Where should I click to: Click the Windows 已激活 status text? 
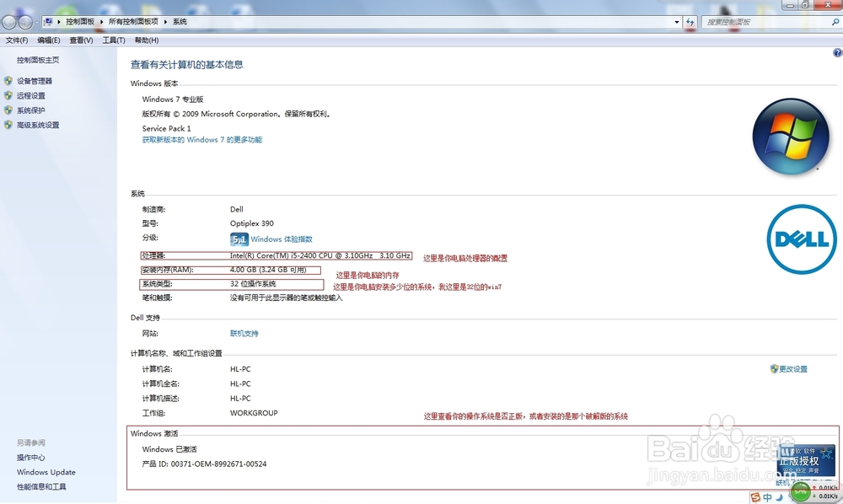[x=169, y=449]
